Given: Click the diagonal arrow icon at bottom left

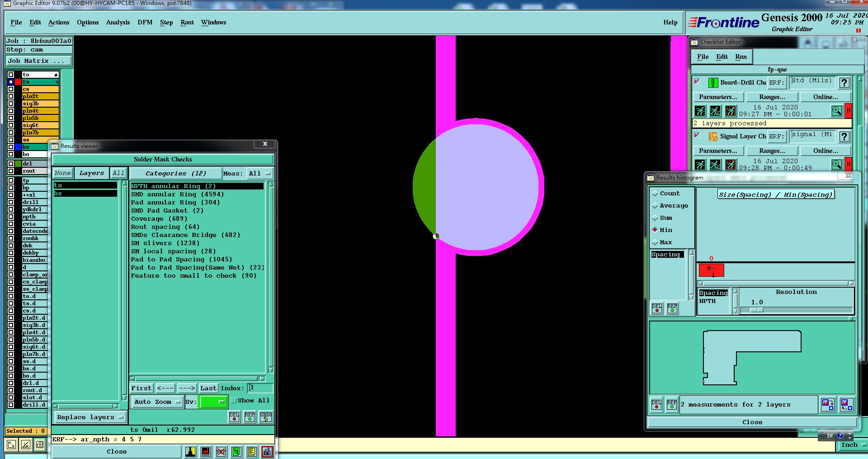Looking at the screenshot, I should coord(11,445).
